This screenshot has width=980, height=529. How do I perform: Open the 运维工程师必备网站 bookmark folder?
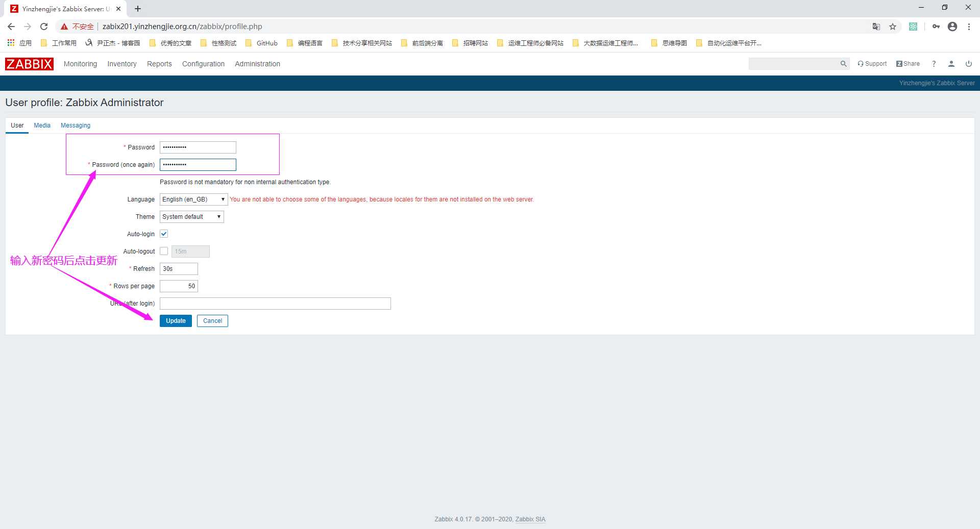(530, 43)
